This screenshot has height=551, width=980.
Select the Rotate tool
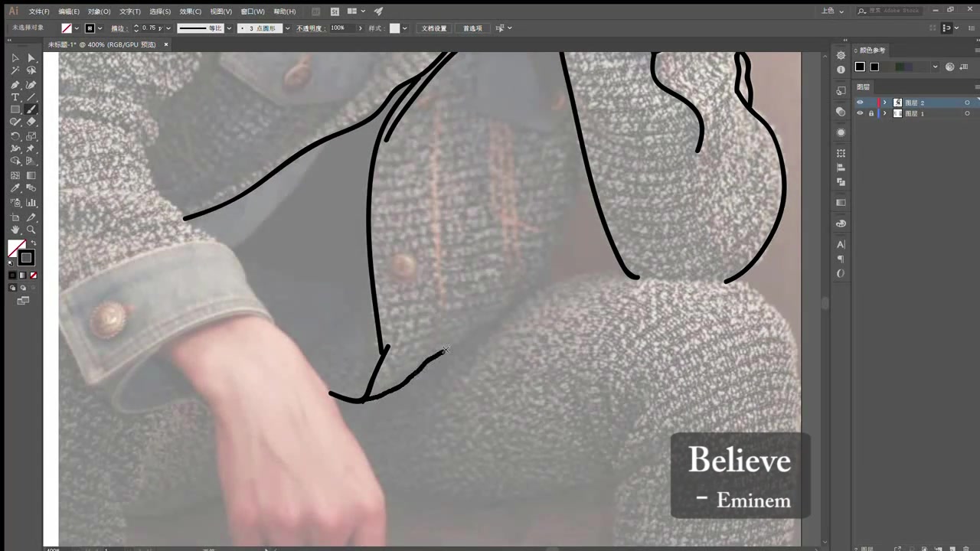pyautogui.click(x=15, y=136)
